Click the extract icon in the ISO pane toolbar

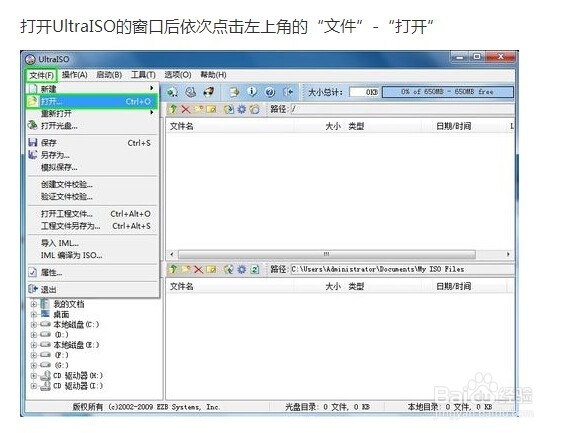(228, 109)
